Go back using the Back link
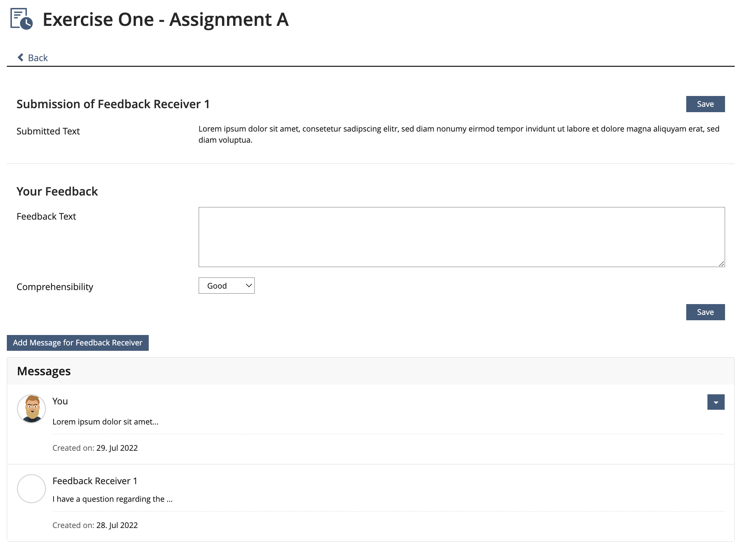 click(x=38, y=58)
